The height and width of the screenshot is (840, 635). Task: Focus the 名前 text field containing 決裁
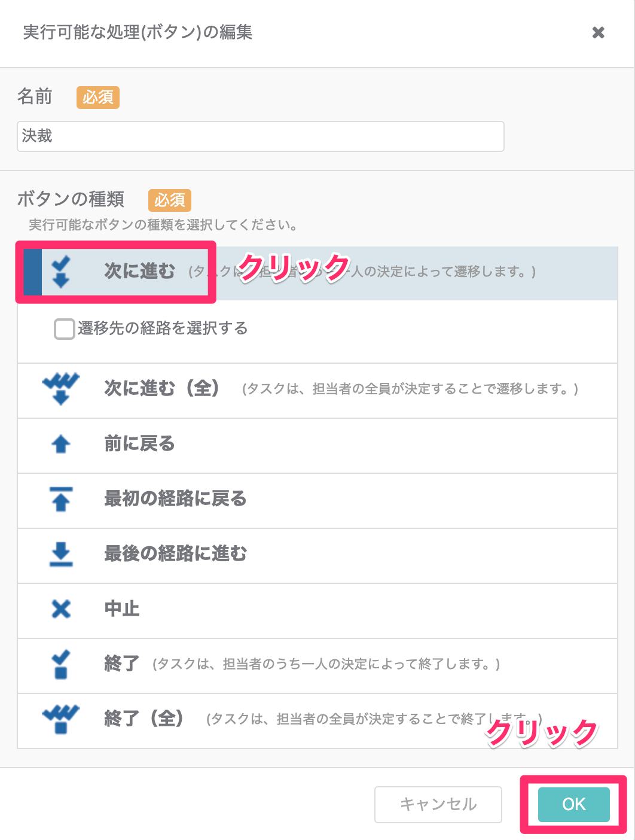point(261,136)
